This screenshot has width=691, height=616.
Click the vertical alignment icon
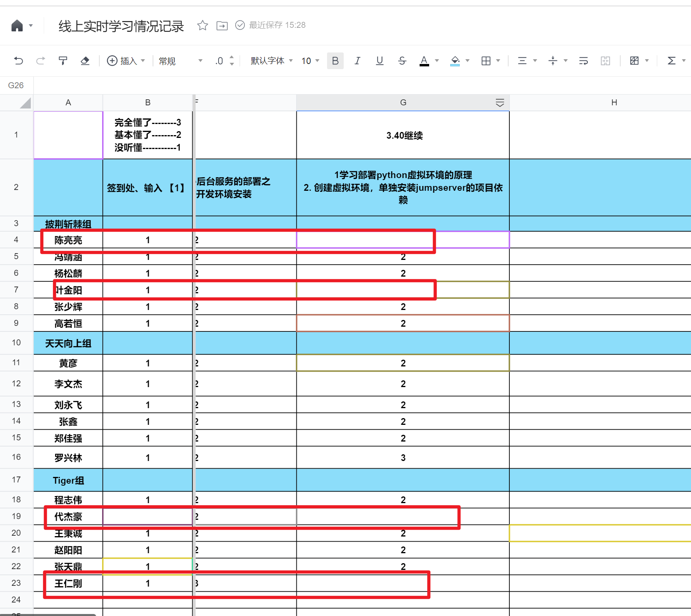pyautogui.click(x=553, y=61)
